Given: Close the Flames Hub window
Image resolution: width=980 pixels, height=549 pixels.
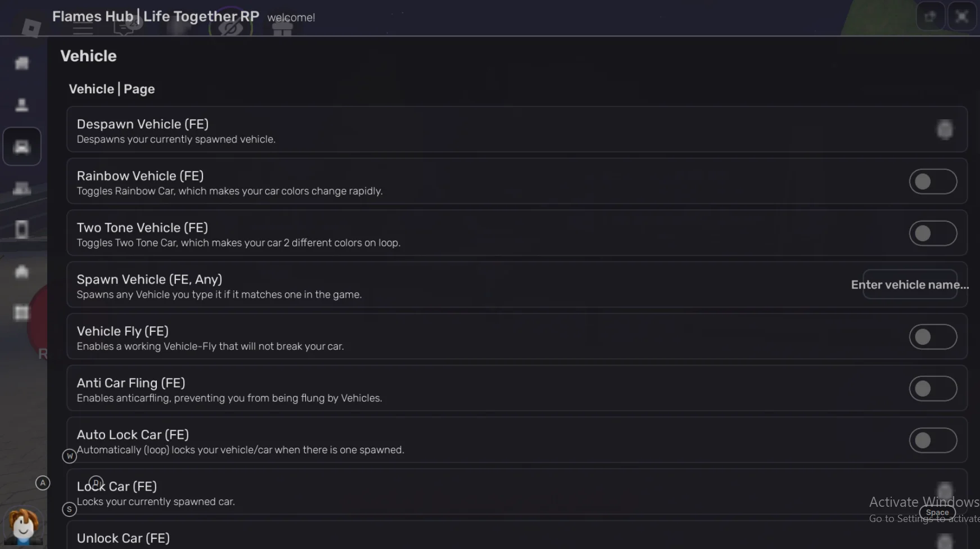Looking at the screenshot, I should click(x=962, y=17).
